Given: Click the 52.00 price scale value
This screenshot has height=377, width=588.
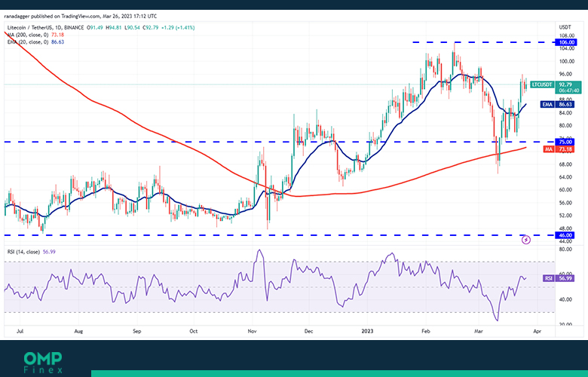Looking at the screenshot, I should 567,216.
